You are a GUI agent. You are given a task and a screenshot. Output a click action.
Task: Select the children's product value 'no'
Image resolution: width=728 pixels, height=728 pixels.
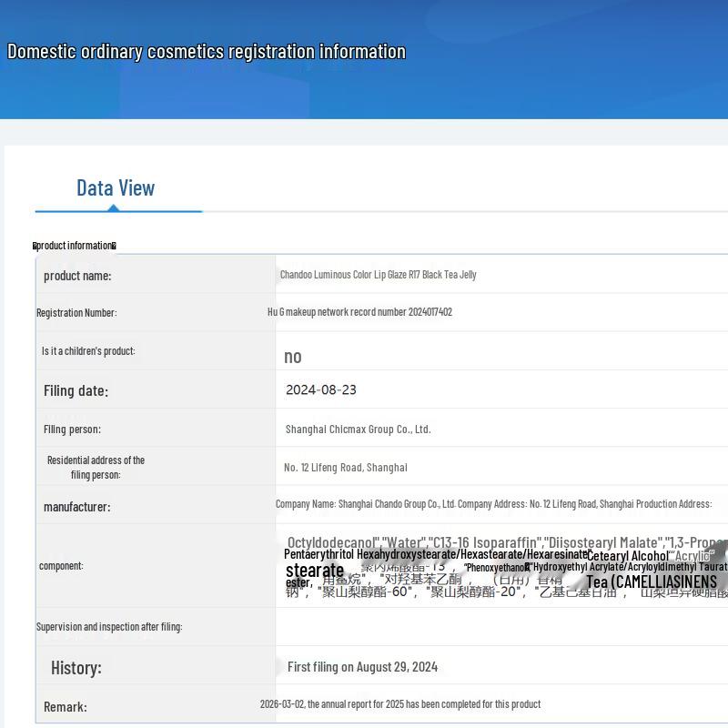(x=293, y=357)
